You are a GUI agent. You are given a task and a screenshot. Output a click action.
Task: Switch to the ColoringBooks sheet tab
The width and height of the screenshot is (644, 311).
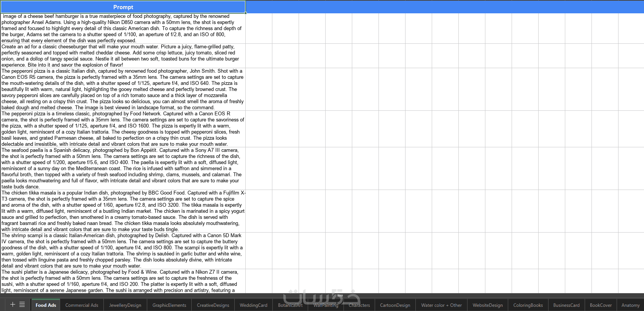click(528, 305)
